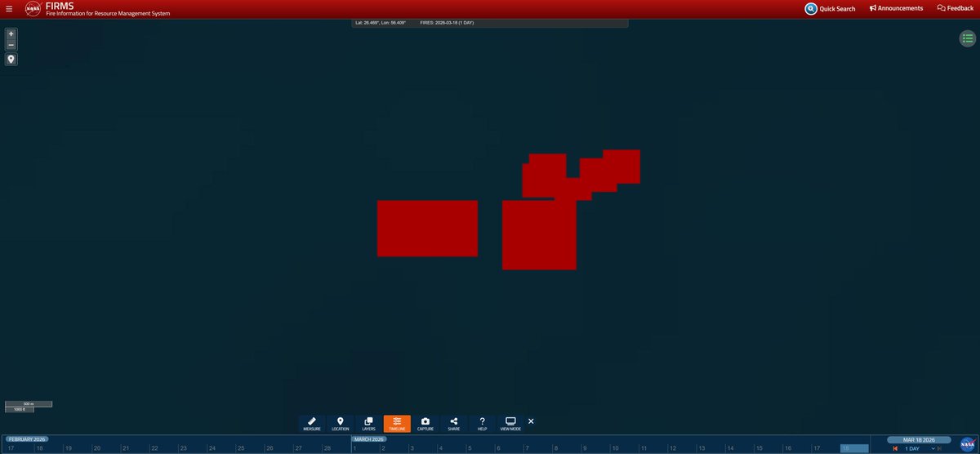Click the large square fire pixel at cluster bottom
Image resolution: width=980 pixels, height=454 pixels.
click(539, 237)
